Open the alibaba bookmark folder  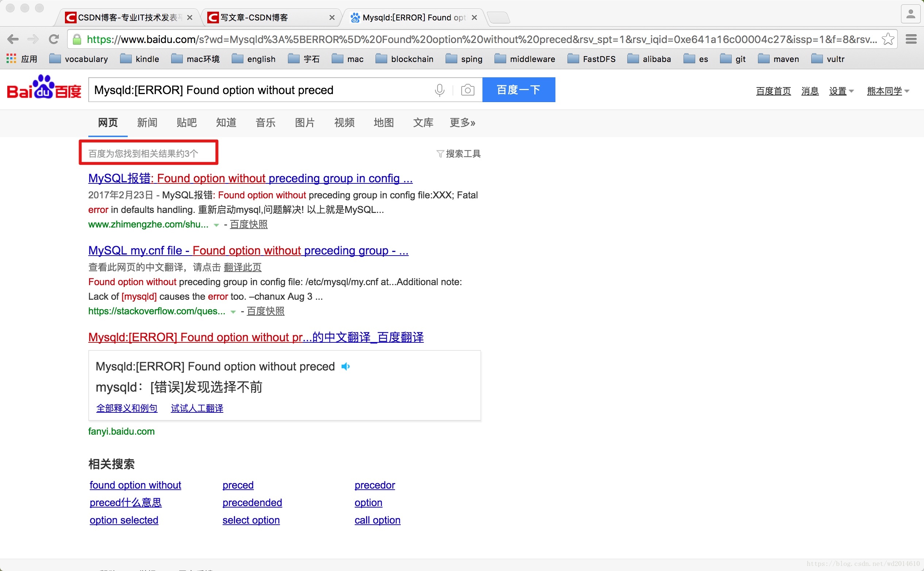[x=649, y=59]
